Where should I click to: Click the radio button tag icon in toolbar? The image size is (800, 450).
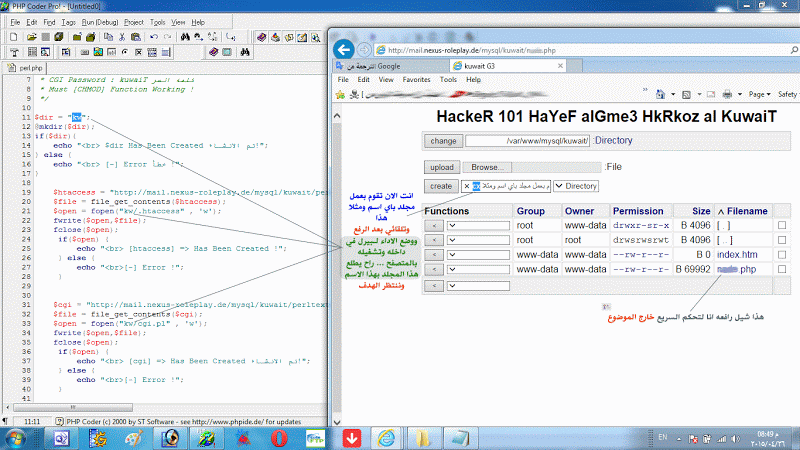click(x=125, y=52)
